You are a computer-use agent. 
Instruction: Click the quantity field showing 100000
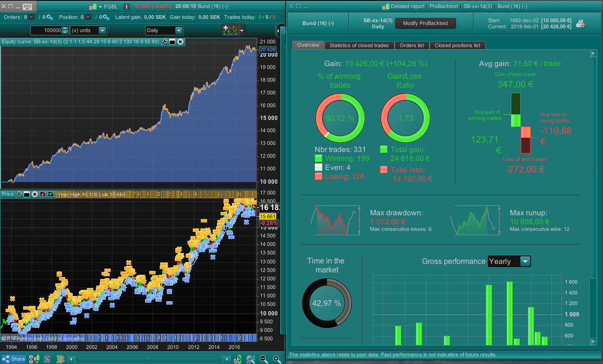tap(46, 30)
